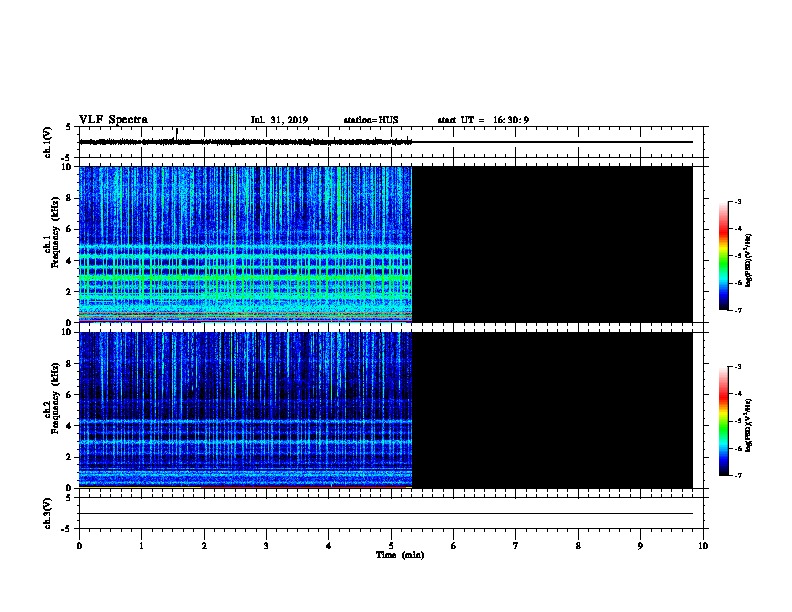Click the 4 minute tick label

329,545
